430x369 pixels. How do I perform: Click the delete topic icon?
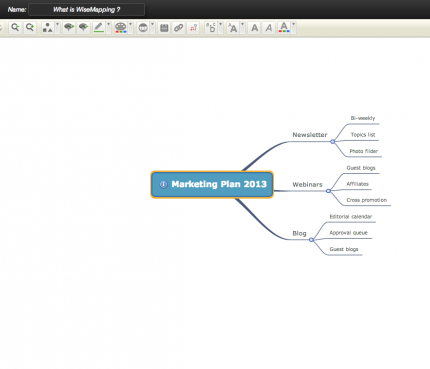click(83, 28)
